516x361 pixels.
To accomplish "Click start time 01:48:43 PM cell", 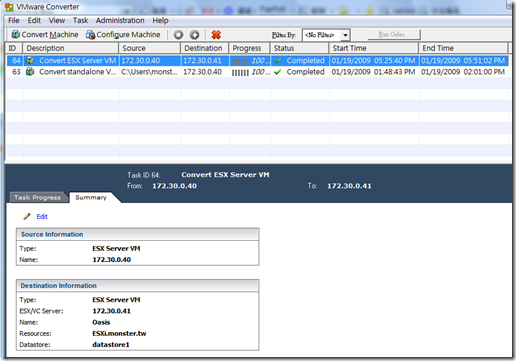I will tap(373, 72).
